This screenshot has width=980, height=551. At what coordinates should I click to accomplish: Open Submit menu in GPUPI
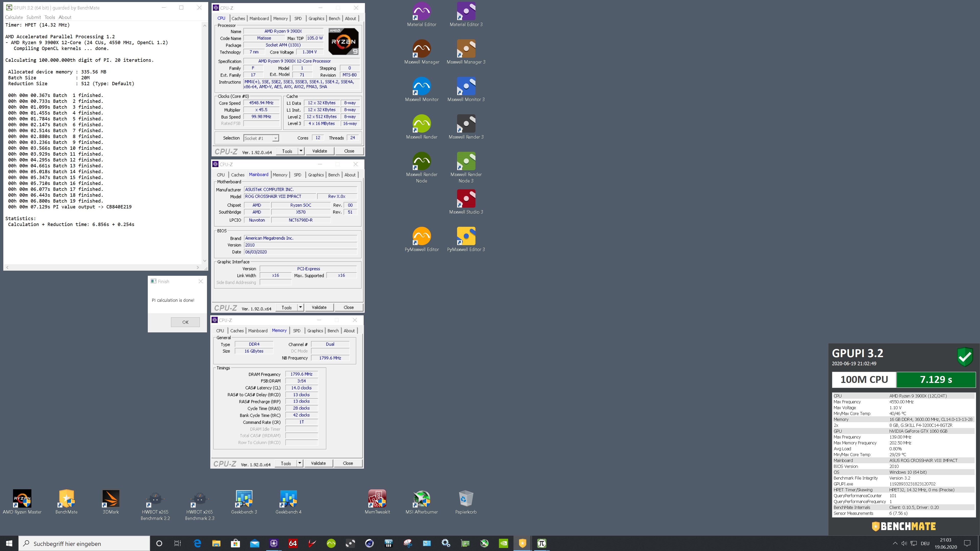33,17
